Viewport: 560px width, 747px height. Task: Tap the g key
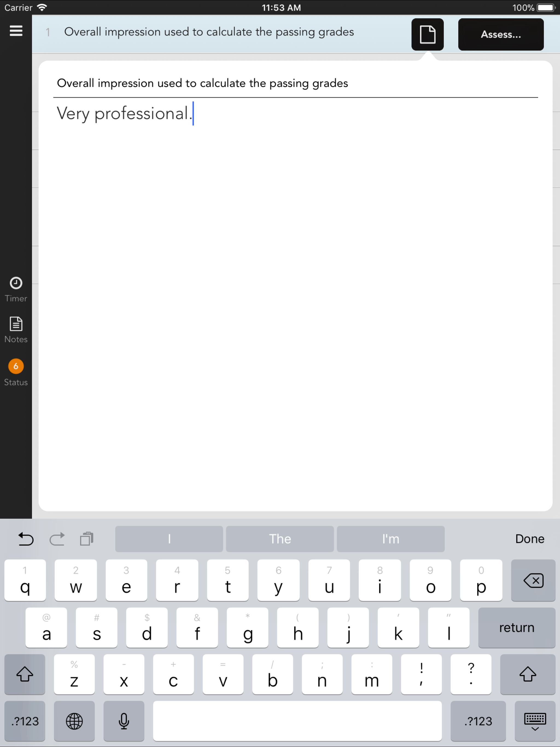point(247,628)
